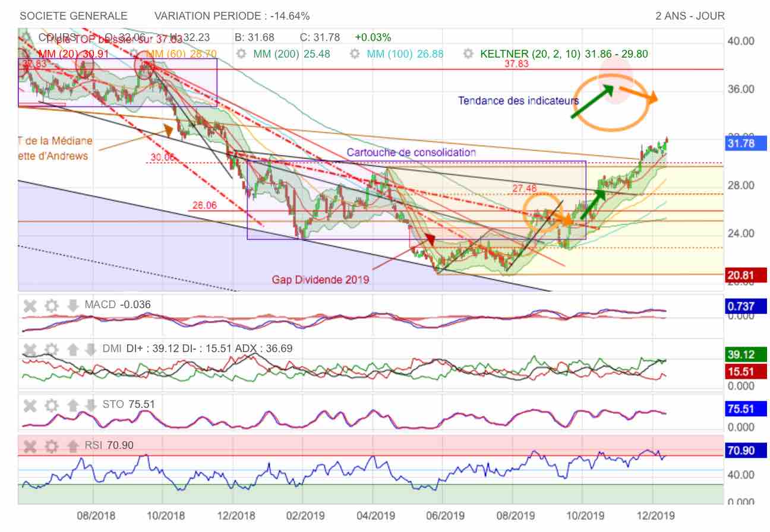Click the 27.48 level label
The width and height of the screenshot is (770, 532).
[x=525, y=188]
